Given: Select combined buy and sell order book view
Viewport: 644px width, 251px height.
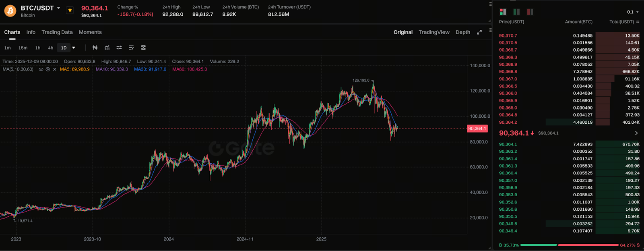Looking at the screenshot, I should [503, 12].
